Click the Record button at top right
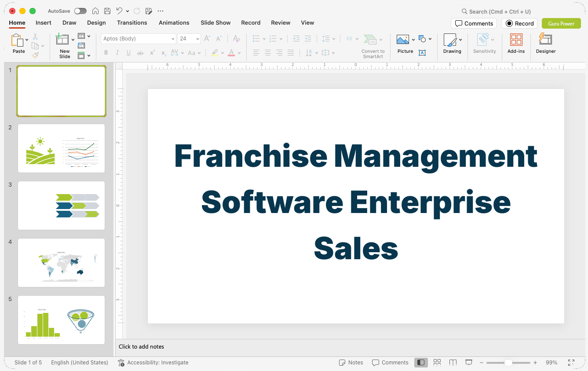The width and height of the screenshot is (588, 371). 519,23
